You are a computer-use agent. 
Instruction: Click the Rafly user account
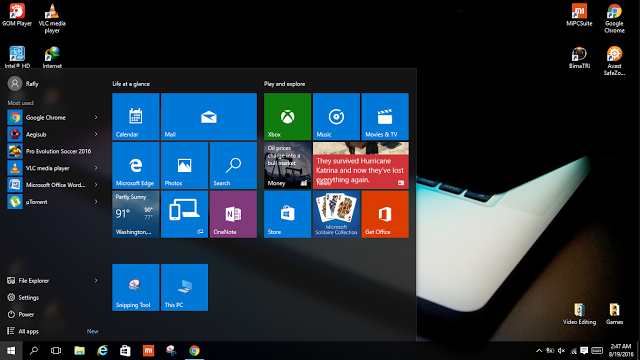[23, 84]
